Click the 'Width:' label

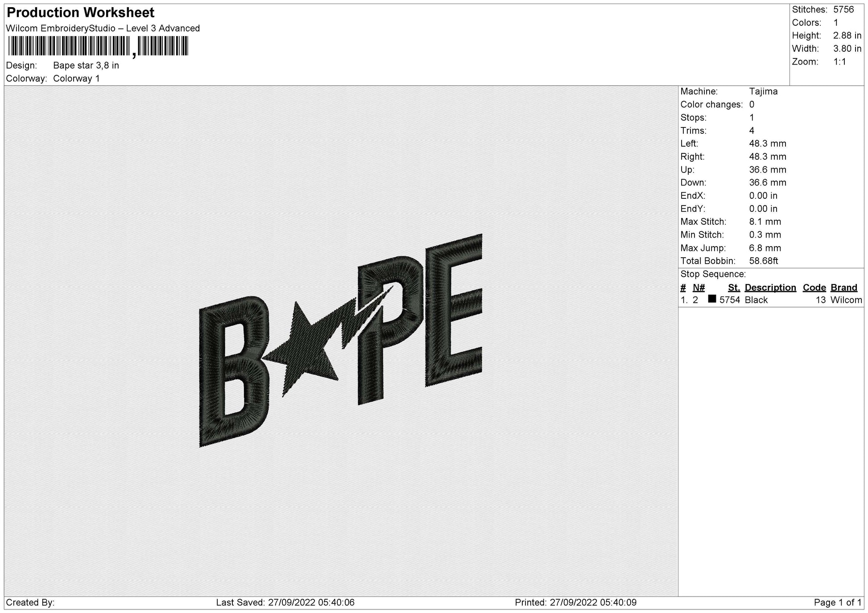pos(806,49)
